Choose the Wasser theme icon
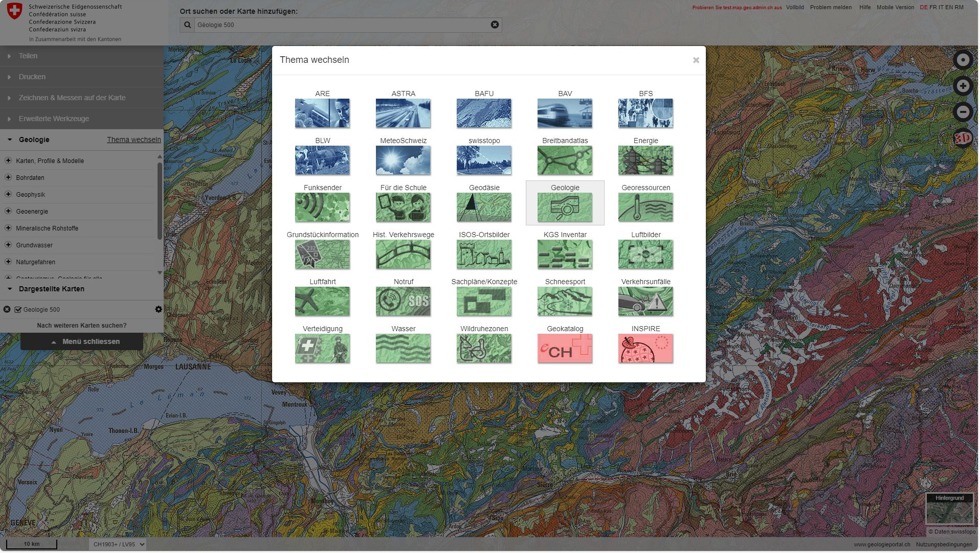This screenshot has height=553, width=980. [x=403, y=348]
